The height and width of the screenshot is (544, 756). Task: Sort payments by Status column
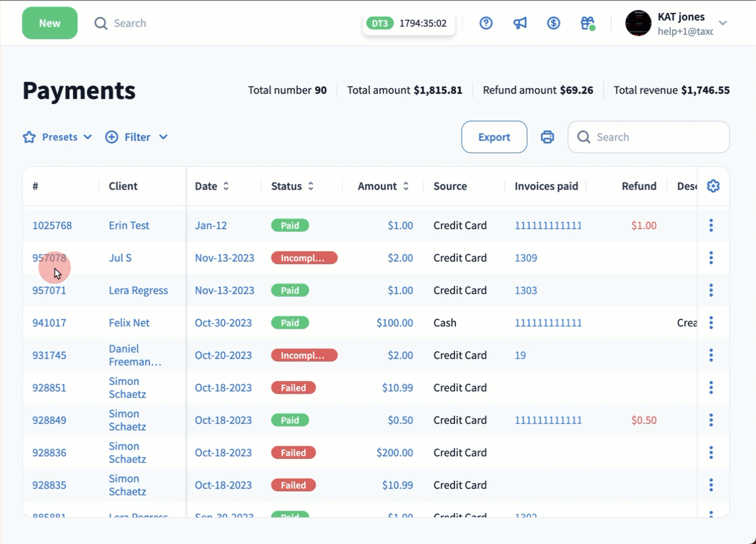293,186
